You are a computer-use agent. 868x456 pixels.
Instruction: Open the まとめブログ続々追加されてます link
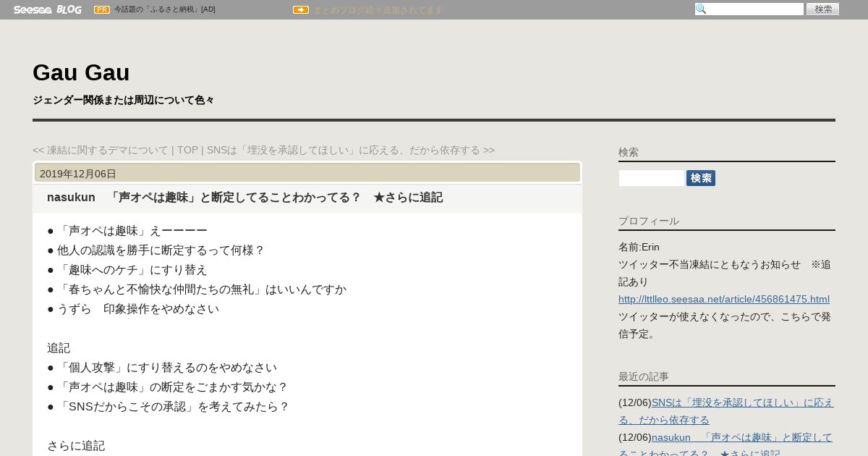tap(378, 10)
